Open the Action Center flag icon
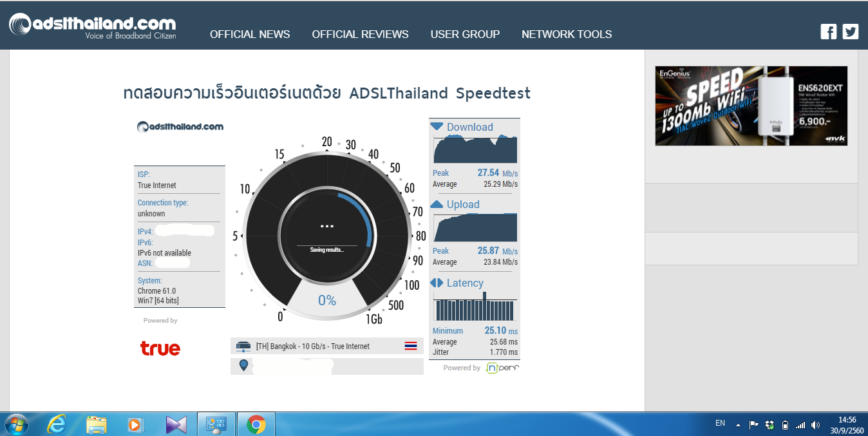Image resolution: width=868 pixels, height=436 pixels. point(754,425)
